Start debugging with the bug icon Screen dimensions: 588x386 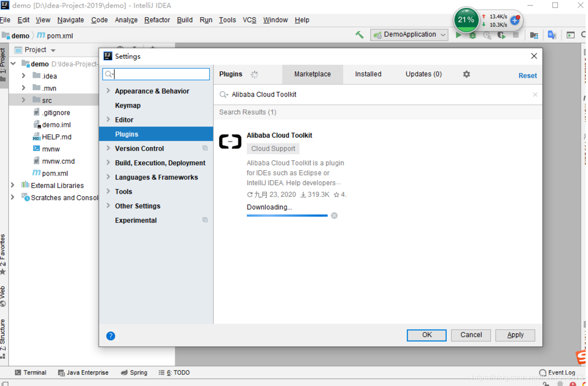point(473,35)
